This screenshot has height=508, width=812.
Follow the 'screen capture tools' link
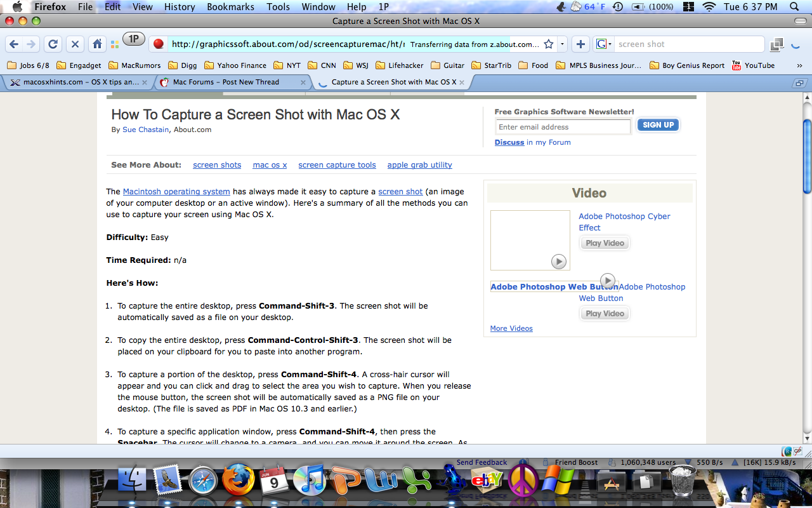tap(337, 165)
